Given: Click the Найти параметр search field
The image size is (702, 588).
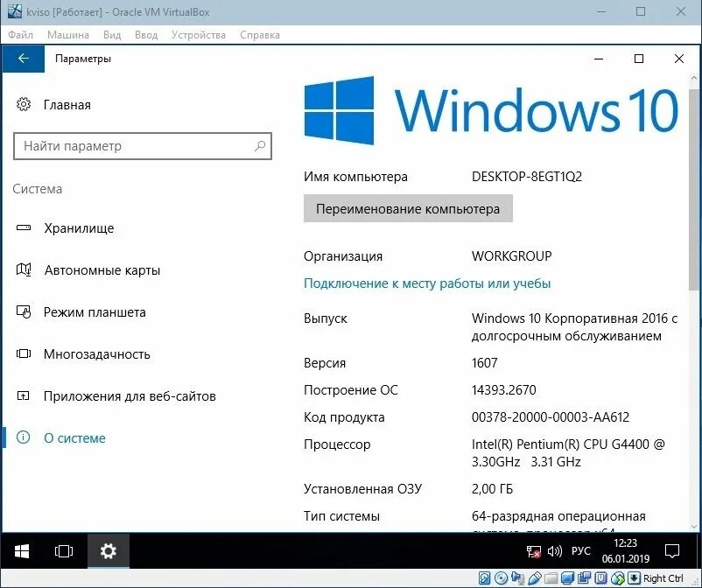Looking at the screenshot, I should pos(143,146).
